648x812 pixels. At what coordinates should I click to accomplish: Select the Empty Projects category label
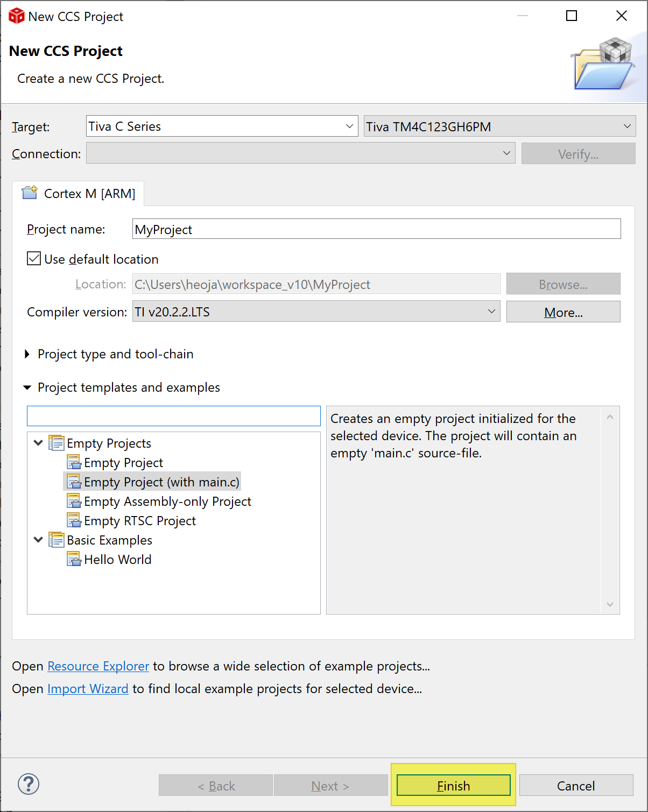(x=109, y=443)
